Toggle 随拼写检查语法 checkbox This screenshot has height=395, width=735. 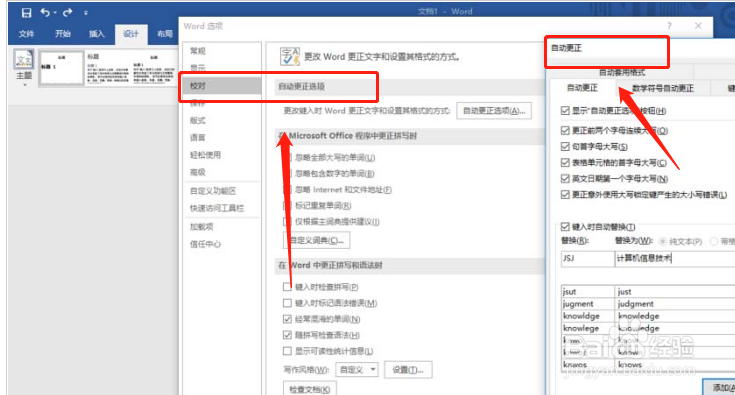click(287, 335)
